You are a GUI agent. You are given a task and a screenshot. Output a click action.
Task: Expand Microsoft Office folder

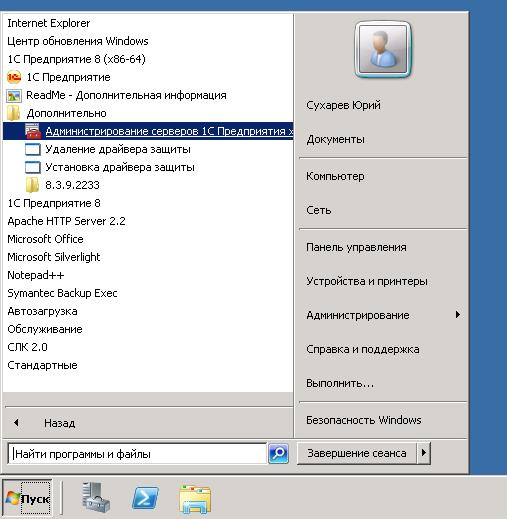point(45,239)
